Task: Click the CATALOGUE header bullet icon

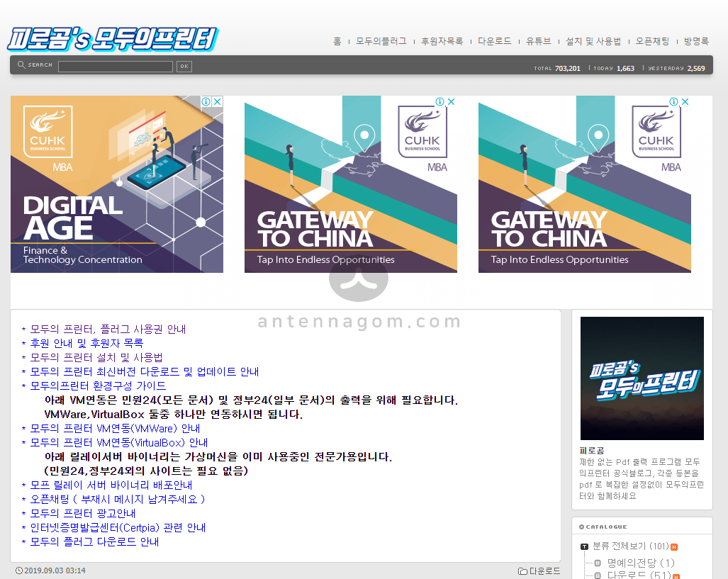Action: pos(581,527)
